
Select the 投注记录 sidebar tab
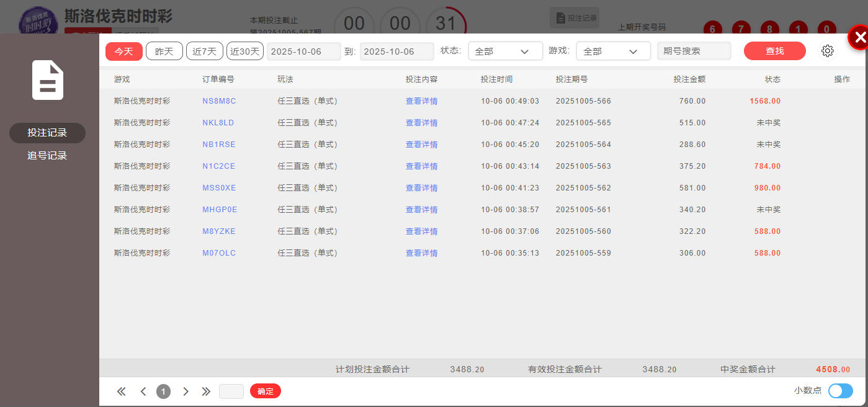[47, 133]
